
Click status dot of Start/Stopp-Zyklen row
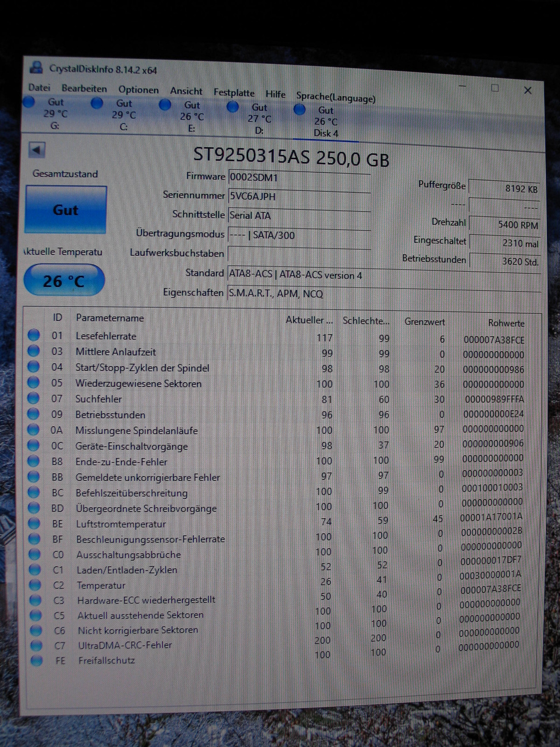tap(33, 366)
